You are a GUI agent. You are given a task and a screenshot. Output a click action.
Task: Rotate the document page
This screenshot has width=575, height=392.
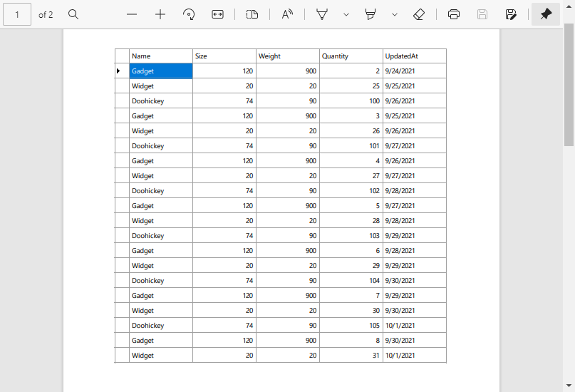(x=189, y=14)
